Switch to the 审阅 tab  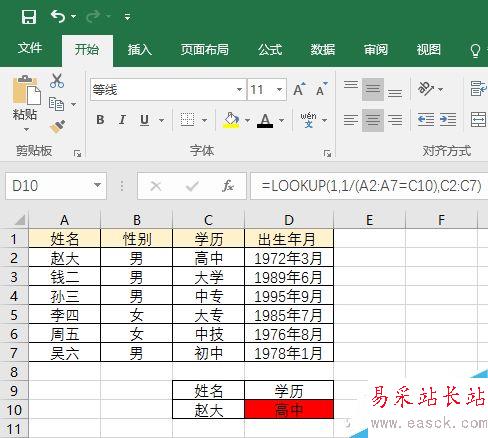pos(376,49)
